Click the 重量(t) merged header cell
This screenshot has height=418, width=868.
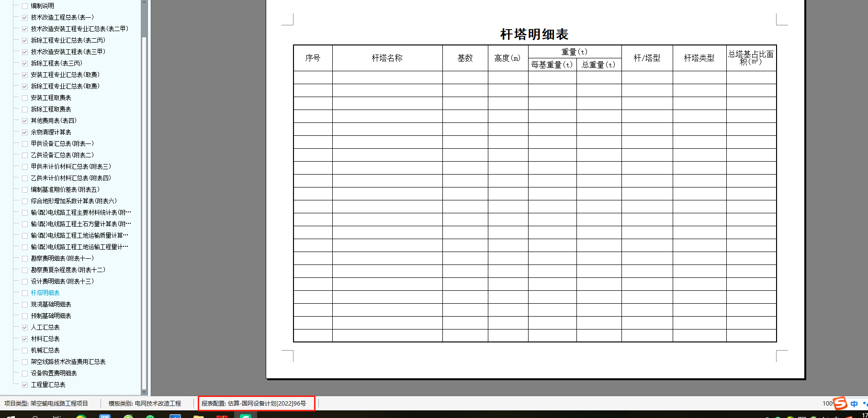coord(575,52)
